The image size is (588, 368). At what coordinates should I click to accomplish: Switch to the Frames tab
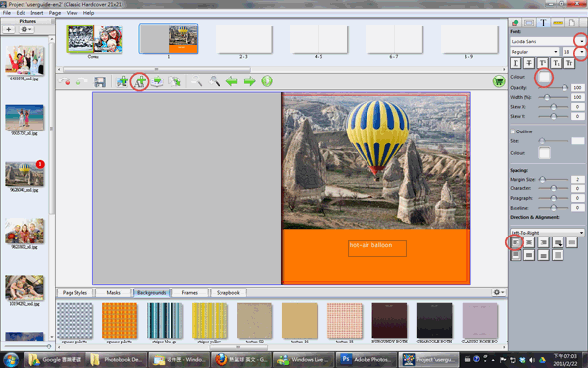(x=190, y=292)
